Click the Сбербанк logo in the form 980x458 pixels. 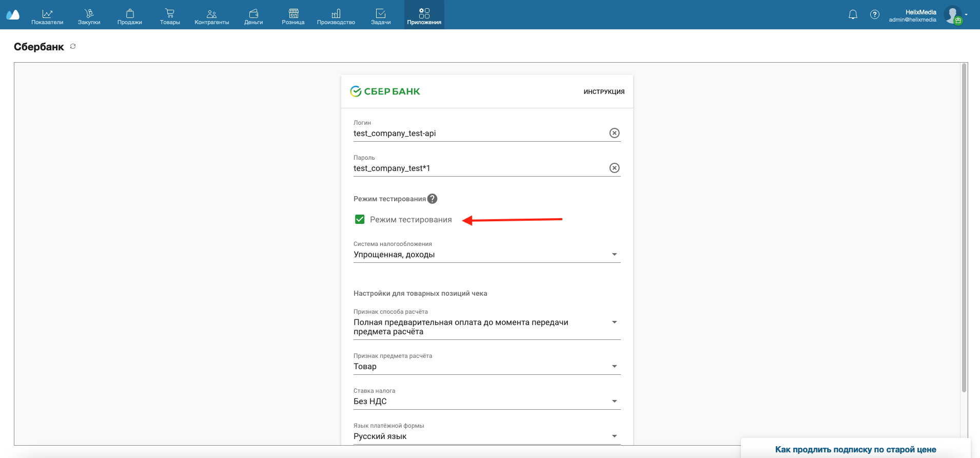click(x=385, y=91)
